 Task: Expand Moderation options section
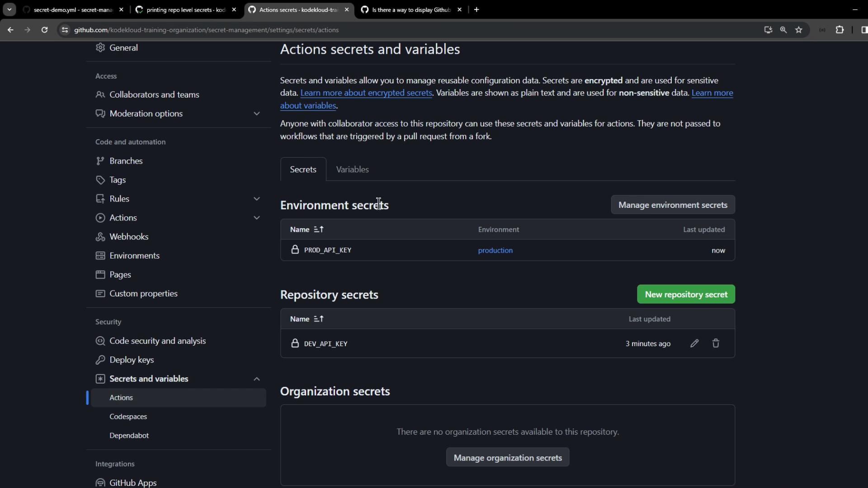coord(256,113)
